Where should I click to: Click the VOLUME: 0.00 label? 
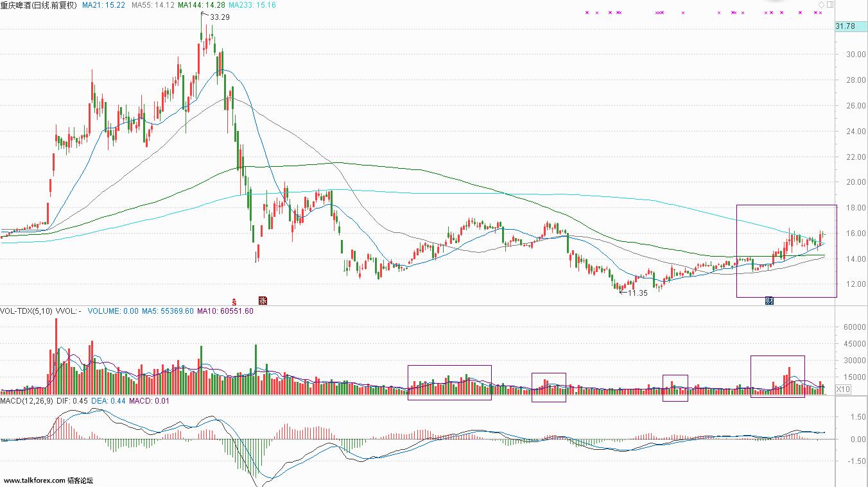[x=113, y=311]
